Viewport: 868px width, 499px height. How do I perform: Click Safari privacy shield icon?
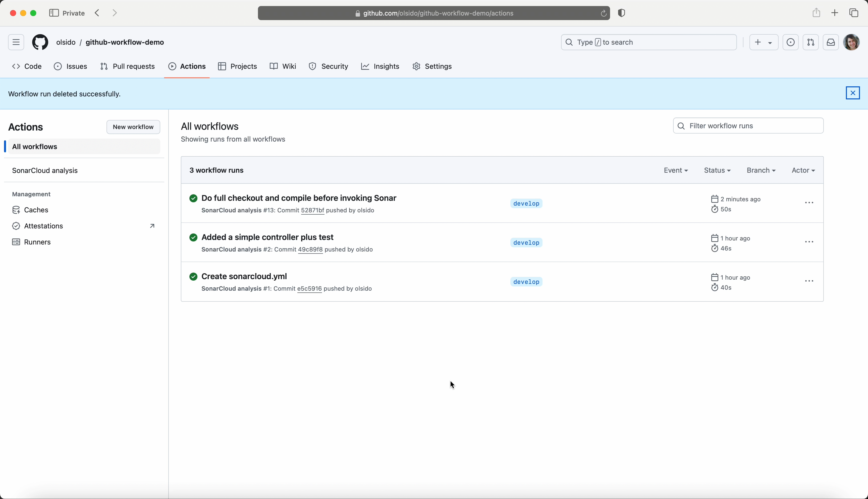pos(622,13)
